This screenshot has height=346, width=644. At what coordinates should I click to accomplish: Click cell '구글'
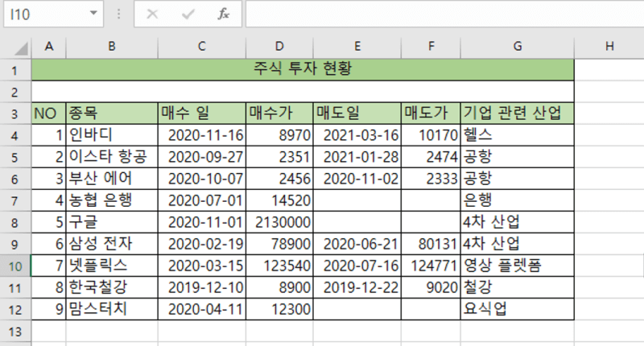[112, 222]
